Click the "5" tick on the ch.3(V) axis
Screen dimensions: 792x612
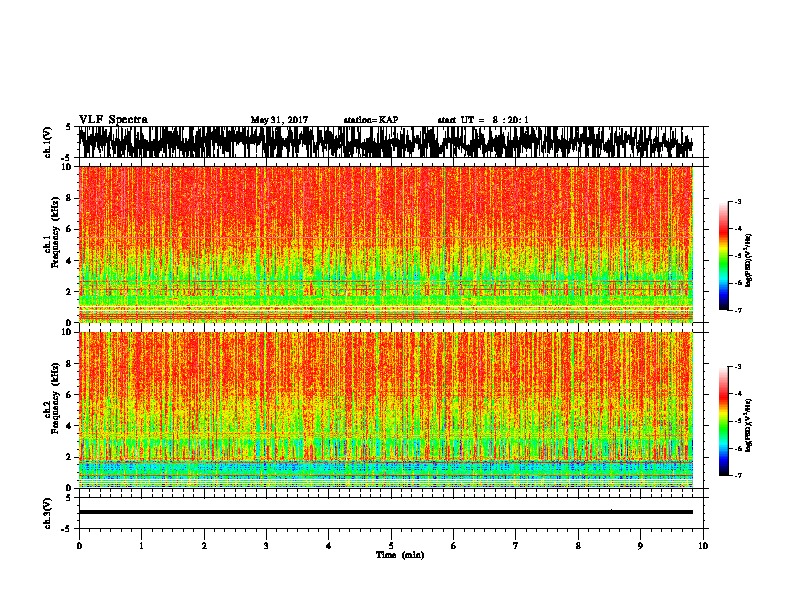[68, 498]
